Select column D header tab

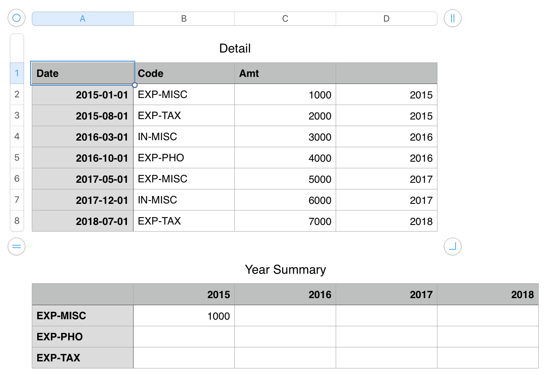click(386, 19)
